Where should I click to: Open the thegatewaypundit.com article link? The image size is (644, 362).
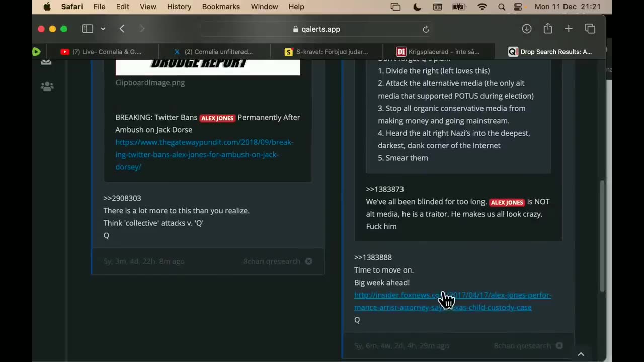tap(204, 154)
